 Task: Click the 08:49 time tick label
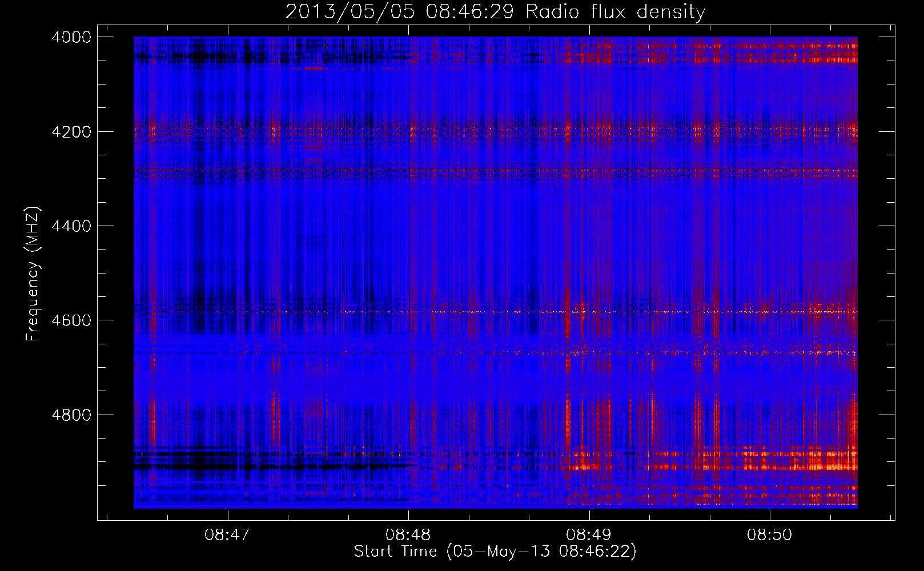(x=588, y=534)
